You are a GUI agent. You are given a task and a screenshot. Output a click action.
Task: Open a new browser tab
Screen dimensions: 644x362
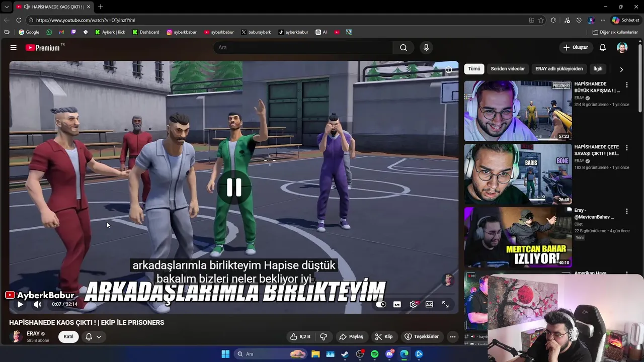tap(101, 7)
